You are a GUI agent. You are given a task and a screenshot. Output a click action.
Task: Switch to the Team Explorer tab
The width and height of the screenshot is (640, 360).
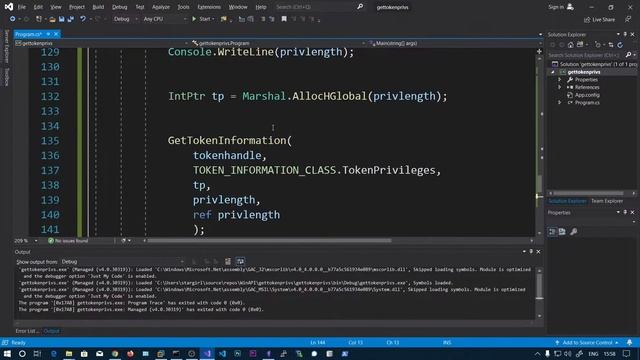tap(607, 201)
